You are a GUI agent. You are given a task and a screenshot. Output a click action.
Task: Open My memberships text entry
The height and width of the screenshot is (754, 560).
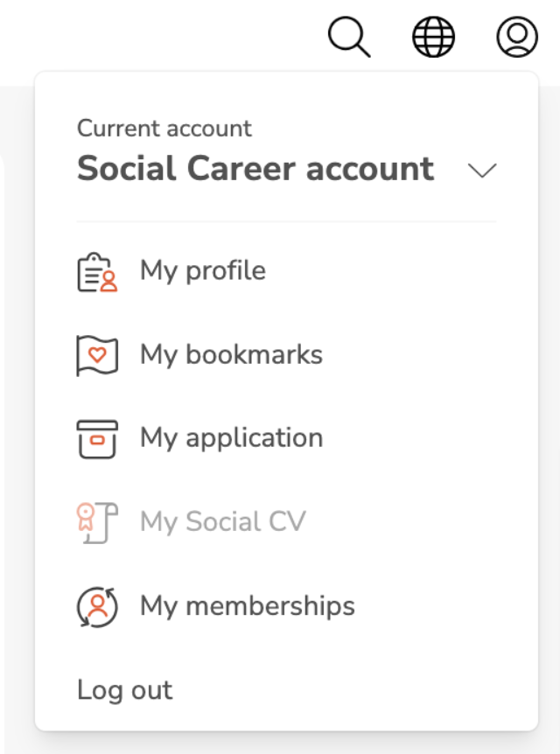[x=248, y=606]
